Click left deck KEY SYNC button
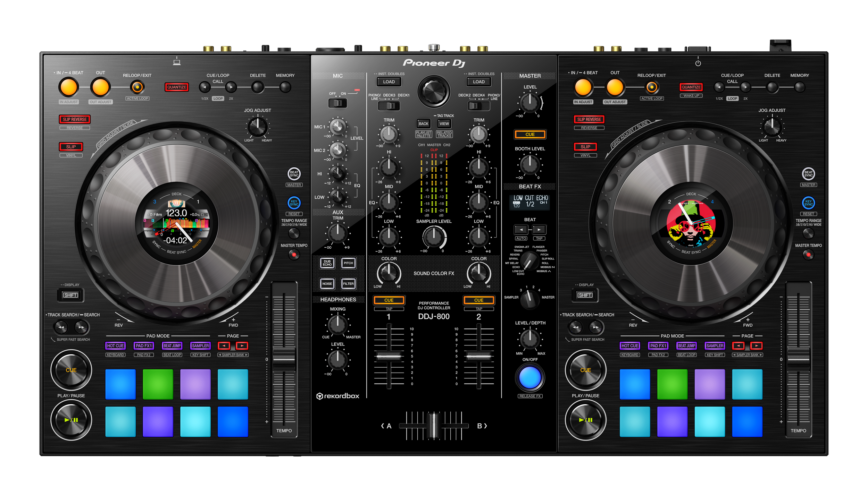868x496 pixels. 294,203
